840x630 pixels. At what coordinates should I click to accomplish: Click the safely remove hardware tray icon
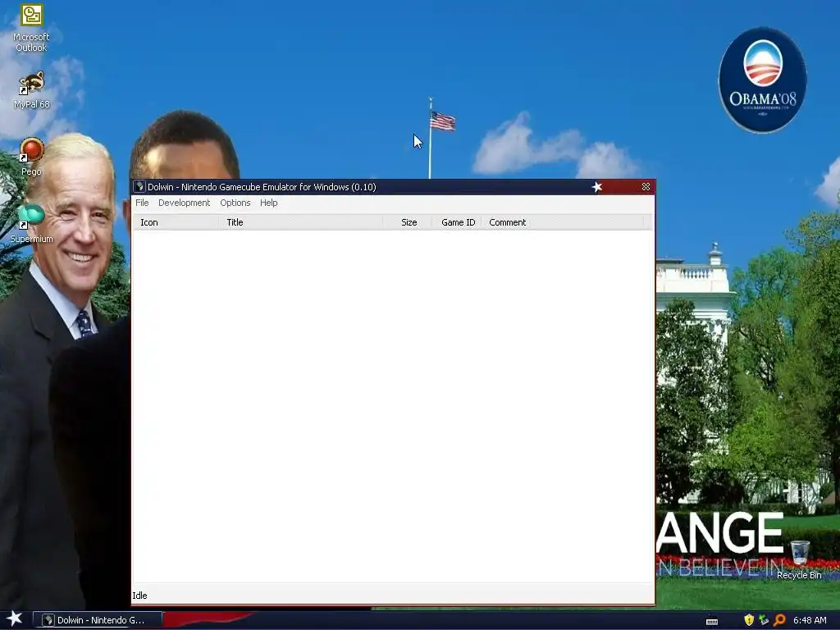tap(764, 620)
